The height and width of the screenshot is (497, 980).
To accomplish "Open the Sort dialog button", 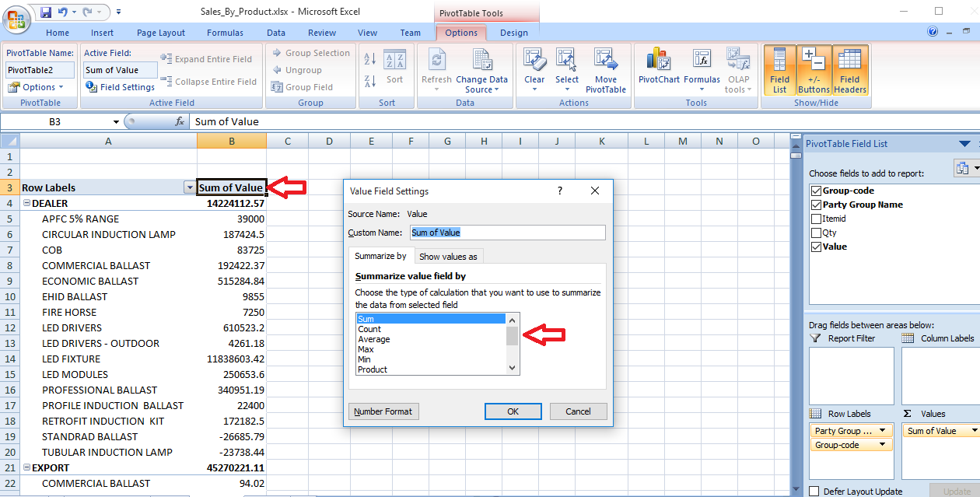I will coord(395,68).
